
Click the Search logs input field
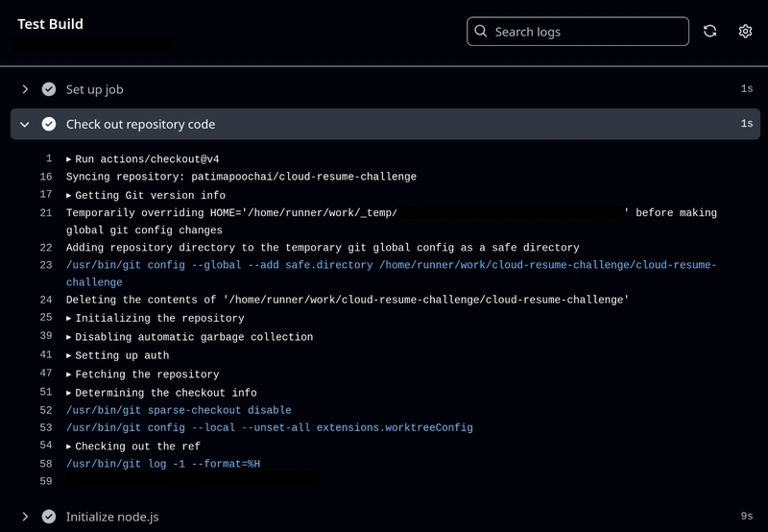pos(578,32)
